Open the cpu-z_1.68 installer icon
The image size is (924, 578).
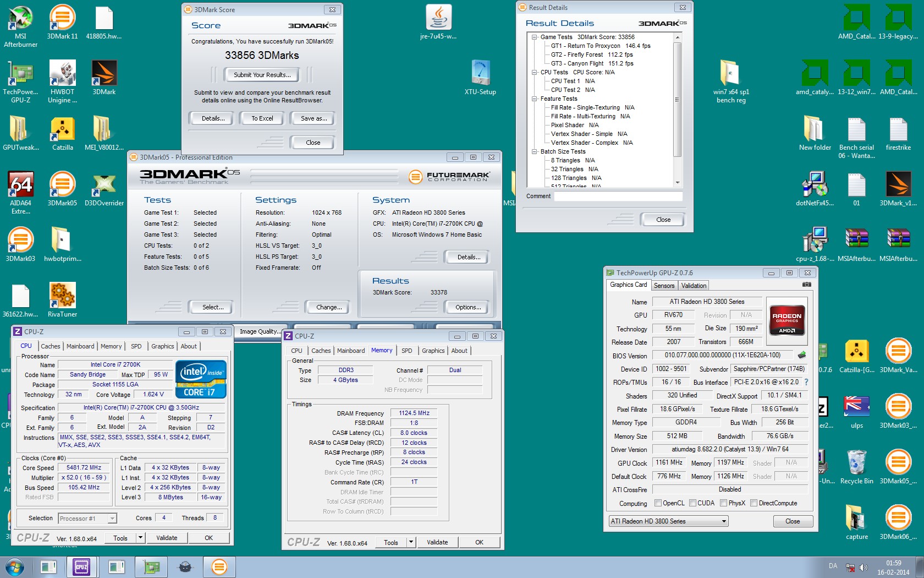tap(815, 244)
